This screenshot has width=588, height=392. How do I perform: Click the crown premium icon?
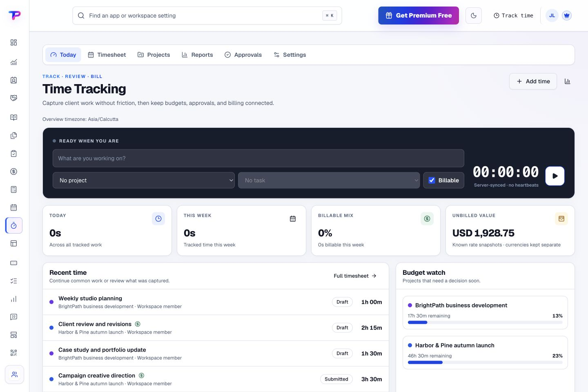566,16
